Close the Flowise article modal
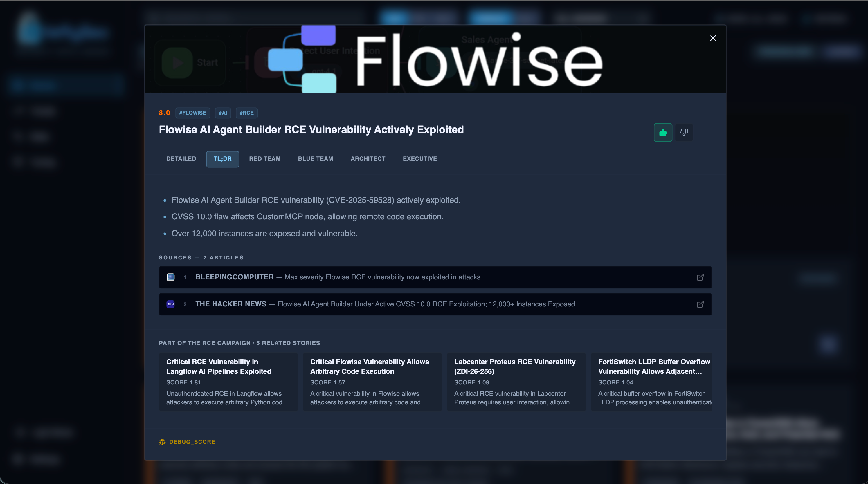The width and height of the screenshot is (868, 484). (713, 38)
